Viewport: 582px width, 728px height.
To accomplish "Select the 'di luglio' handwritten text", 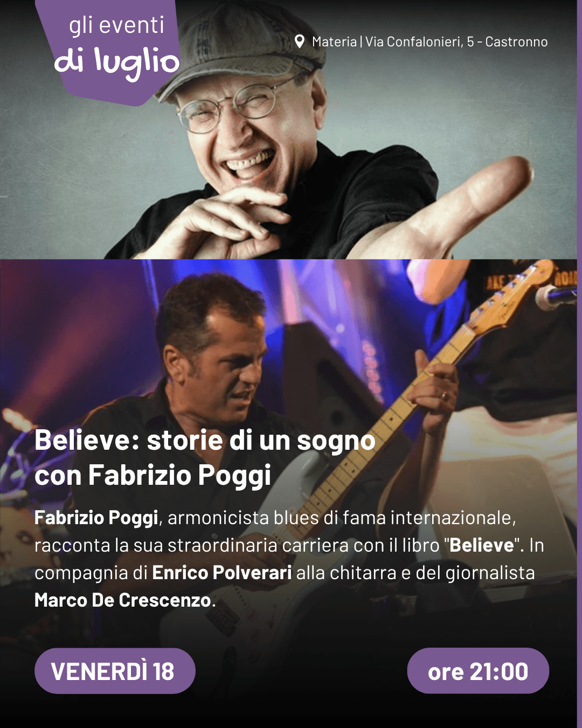I will tap(117, 62).
